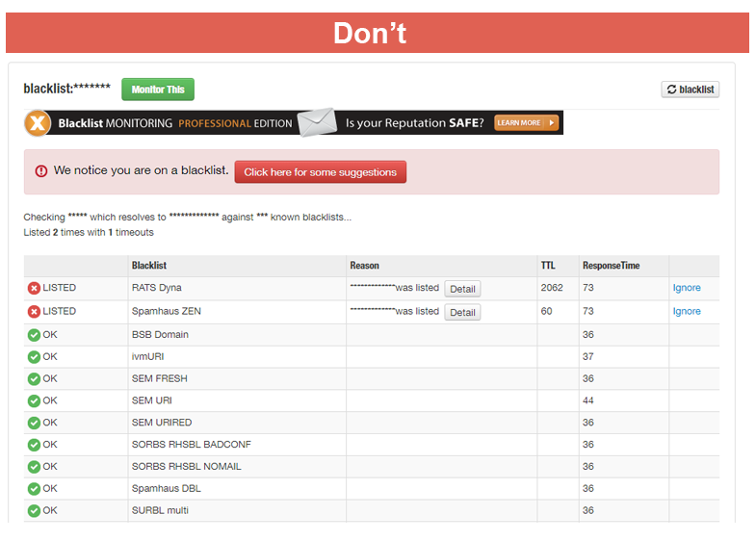Click the TTL value 60

tap(546, 311)
